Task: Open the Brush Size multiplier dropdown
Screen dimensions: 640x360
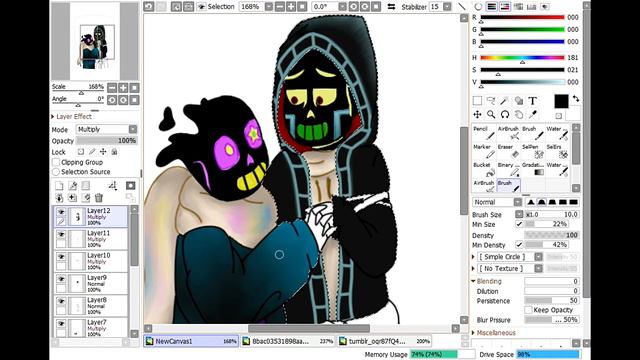Action: 519,214
